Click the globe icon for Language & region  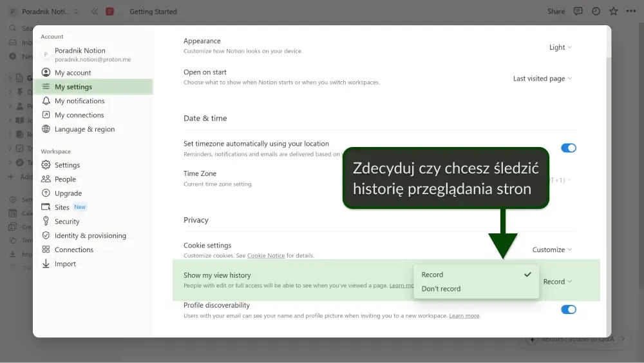click(46, 129)
